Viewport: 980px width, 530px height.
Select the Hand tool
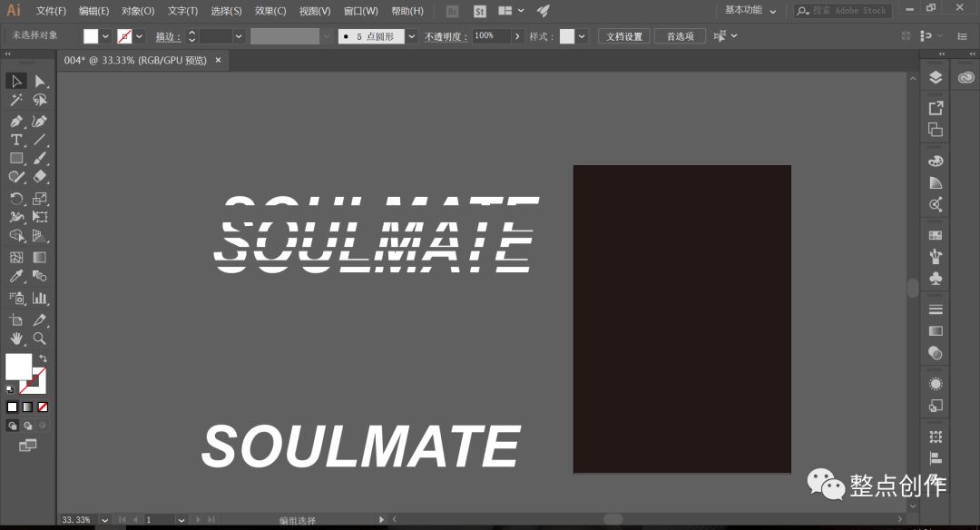pyautogui.click(x=16, y=339)
